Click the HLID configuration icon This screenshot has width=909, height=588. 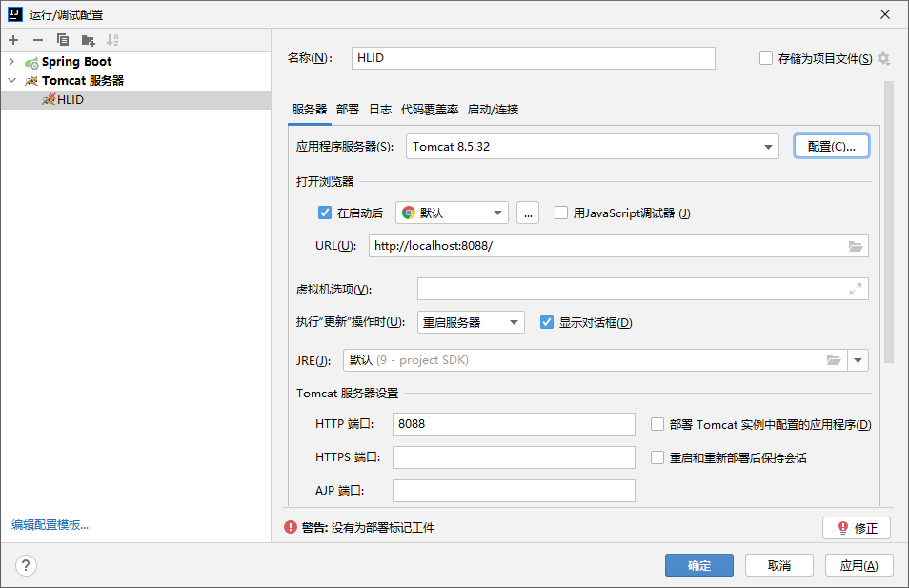coord(49,99)
